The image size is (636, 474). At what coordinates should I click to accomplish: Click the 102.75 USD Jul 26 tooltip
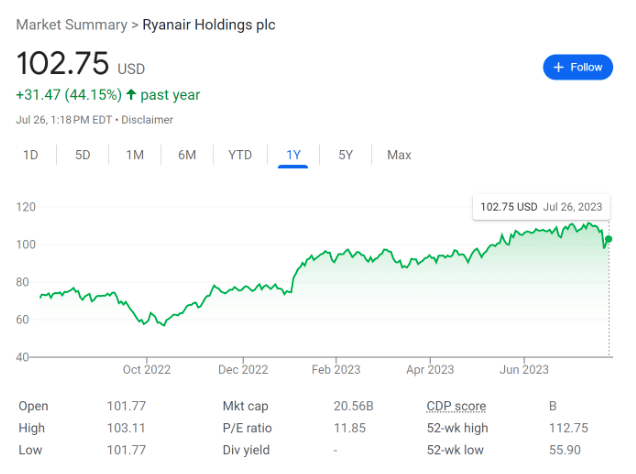(541, 207)
